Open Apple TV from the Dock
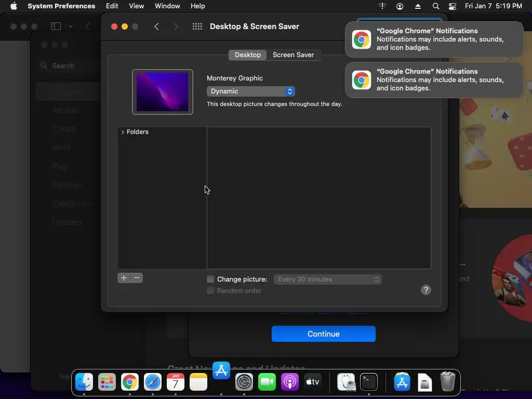Image resolution: width=532 pixels, height=399 pixels. [x=313, y=382]
